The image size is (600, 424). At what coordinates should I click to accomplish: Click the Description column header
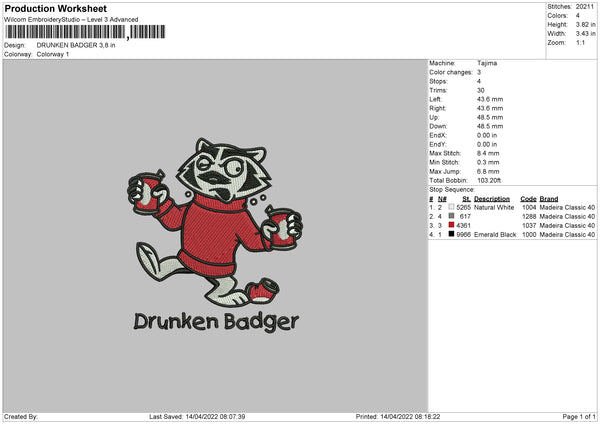492,199
